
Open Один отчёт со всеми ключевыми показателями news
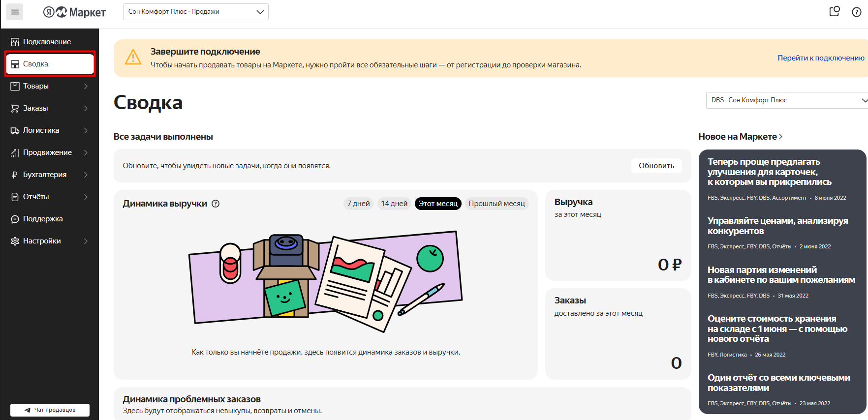(x=778, y=383)
